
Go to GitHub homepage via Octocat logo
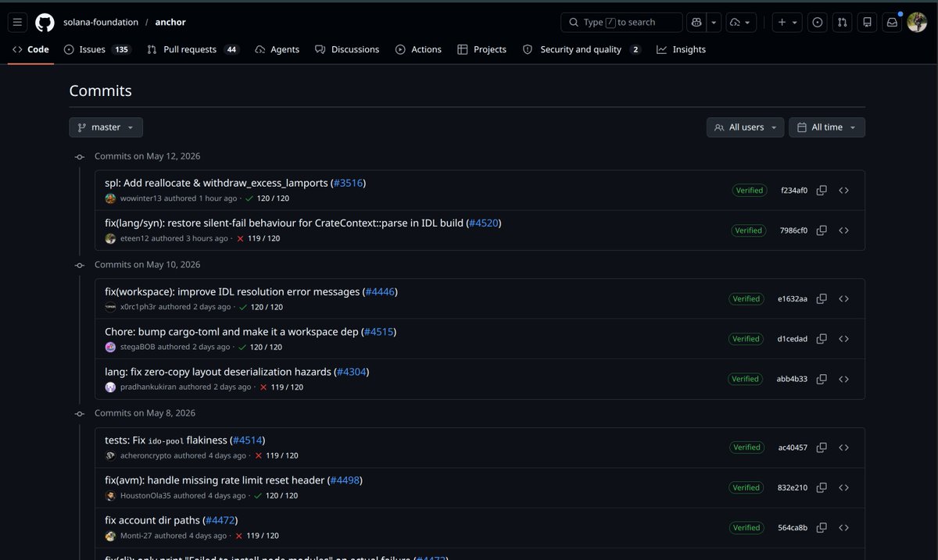tap(45, 23)
